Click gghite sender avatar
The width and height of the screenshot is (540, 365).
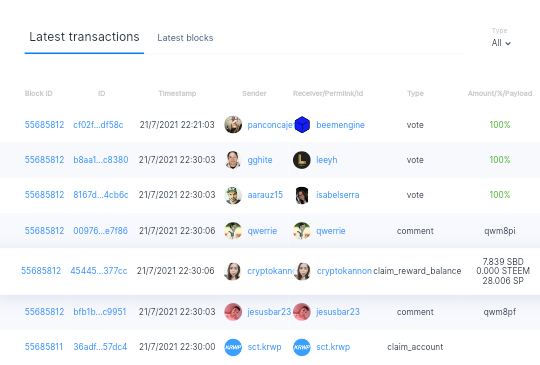point(233,160)
